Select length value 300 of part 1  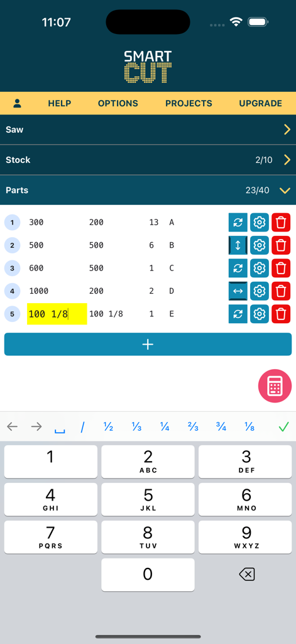[x=36, y=222]
